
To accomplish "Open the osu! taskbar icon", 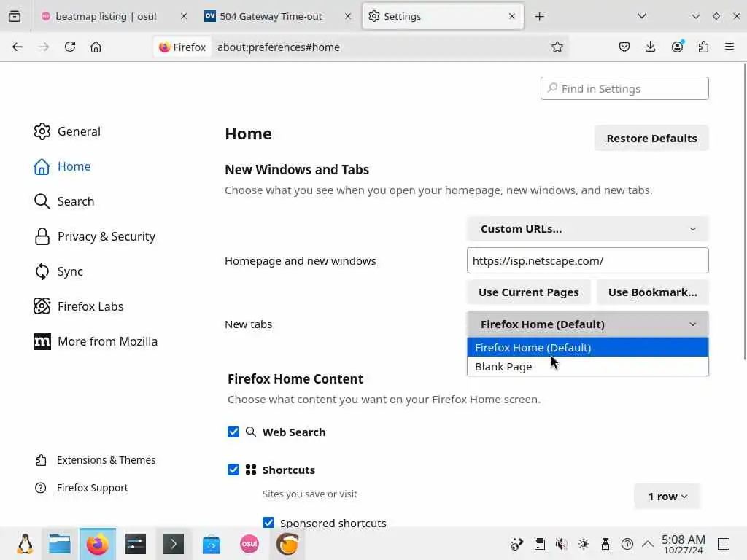I will point(249,544).
